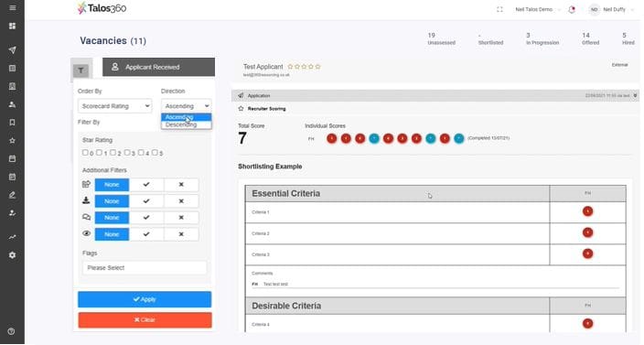Open the trend line chart sidebar icon

12,237
